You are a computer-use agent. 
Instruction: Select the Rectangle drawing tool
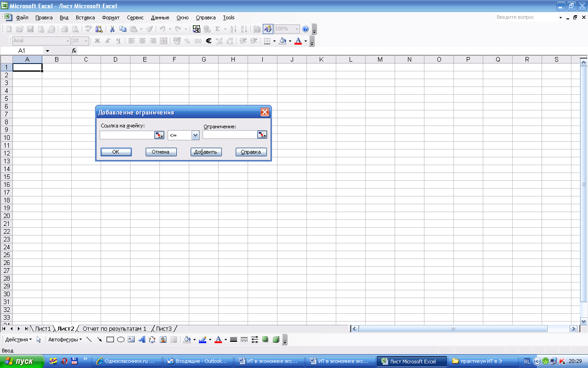pos(110,339)
